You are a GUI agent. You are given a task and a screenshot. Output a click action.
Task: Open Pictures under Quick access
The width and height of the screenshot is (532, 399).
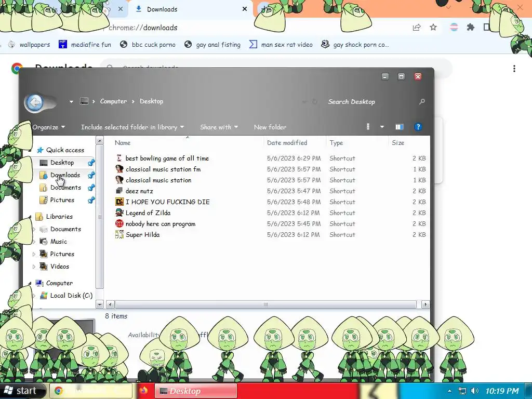coord(62,200)
